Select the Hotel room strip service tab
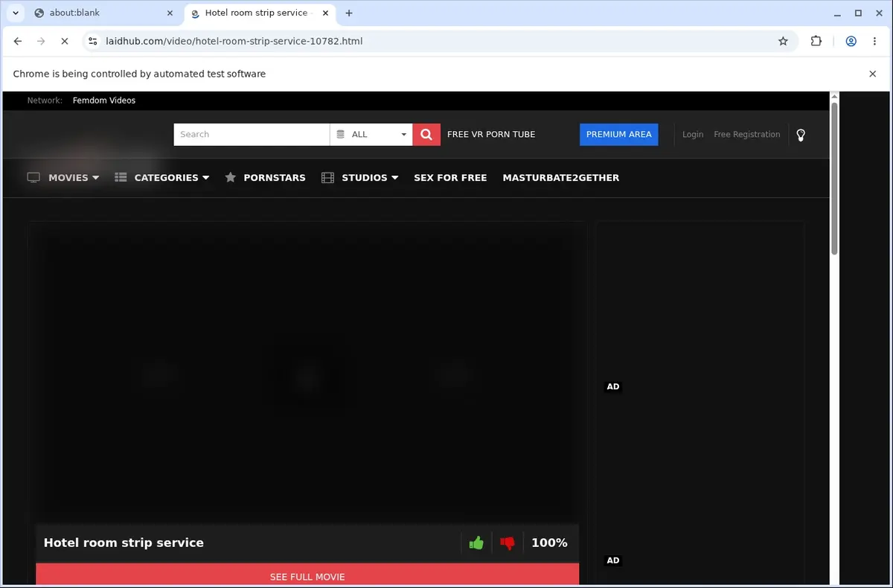 click(x=260, y=13)
